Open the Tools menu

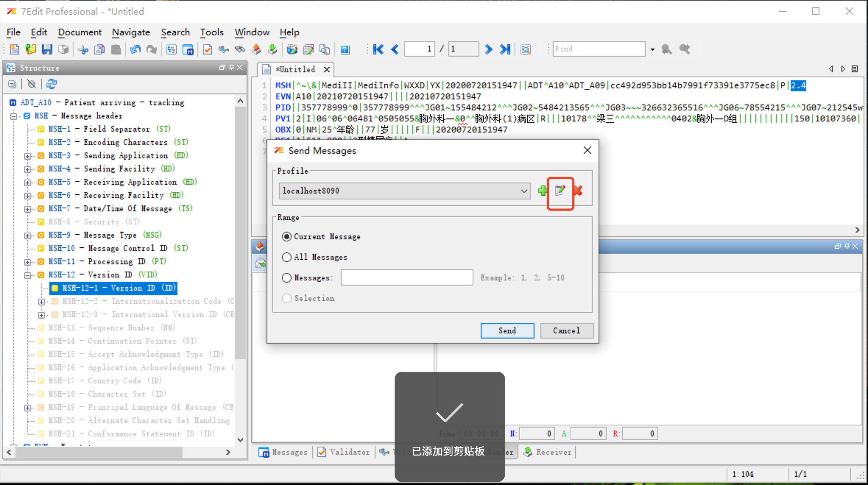(212, 32)
